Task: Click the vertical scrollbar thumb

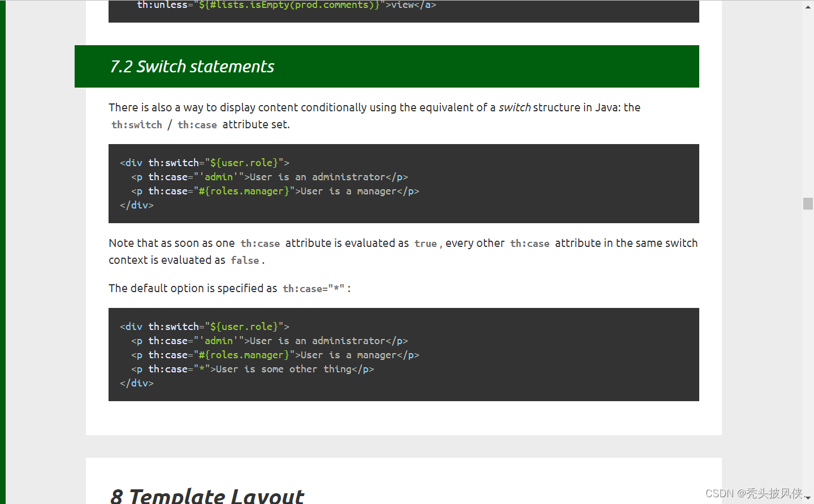Action: 808,203
